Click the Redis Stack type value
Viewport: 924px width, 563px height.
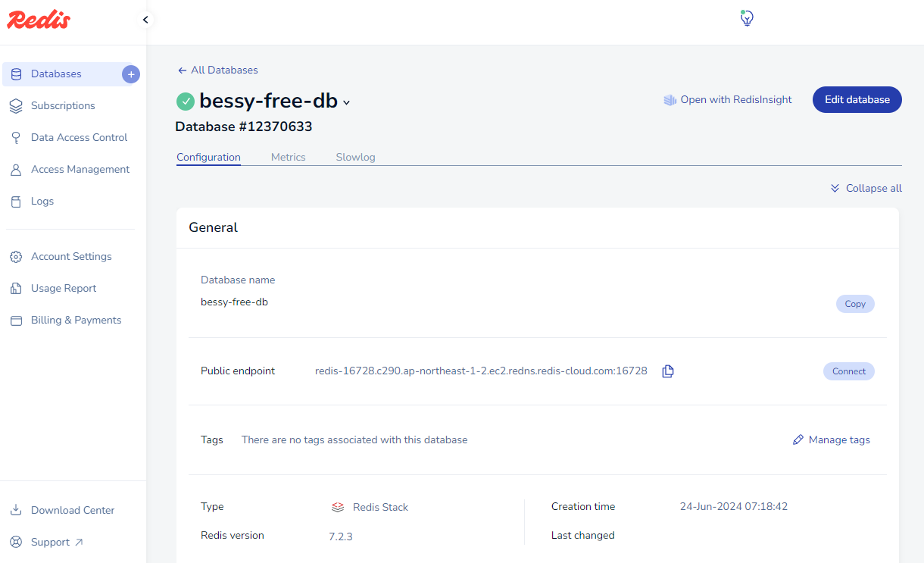(x=380, y=508)
